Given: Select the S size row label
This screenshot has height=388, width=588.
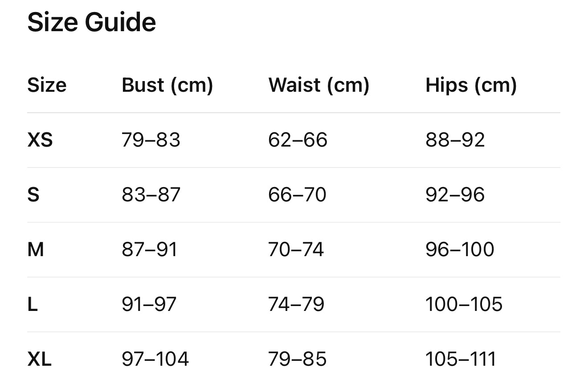Looking at the screenshot, I should (33, 195).
